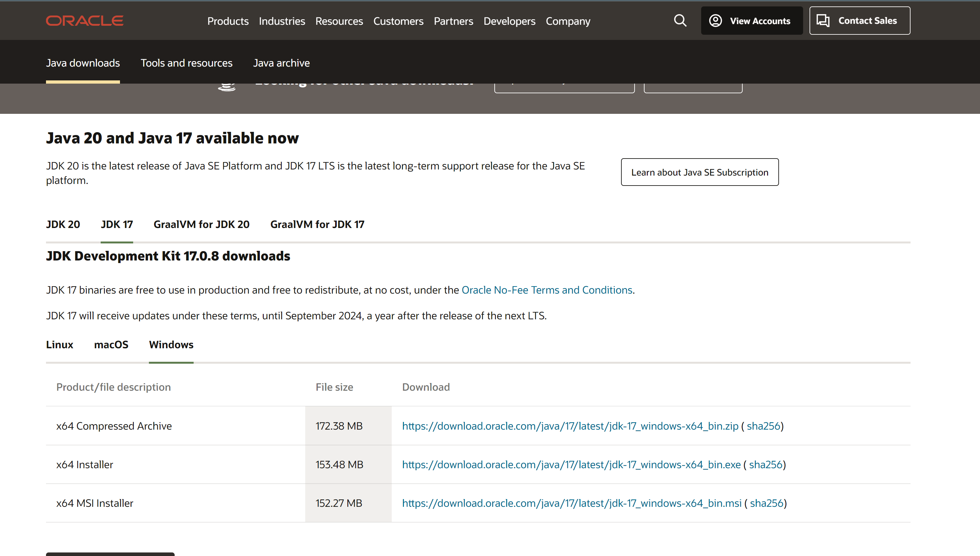Screen dimensions: 980x556
Task: Download the windows-x64_bin.exe installer
Action: tap(571, 464)
